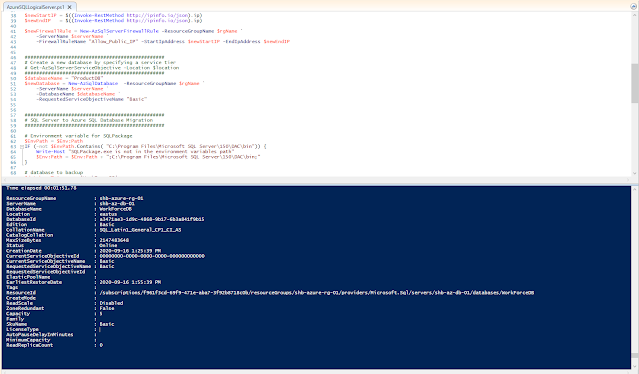Viewport: 639px width, 374px height.
Task: Click the Edition value Basic
Action: point(107,224)
